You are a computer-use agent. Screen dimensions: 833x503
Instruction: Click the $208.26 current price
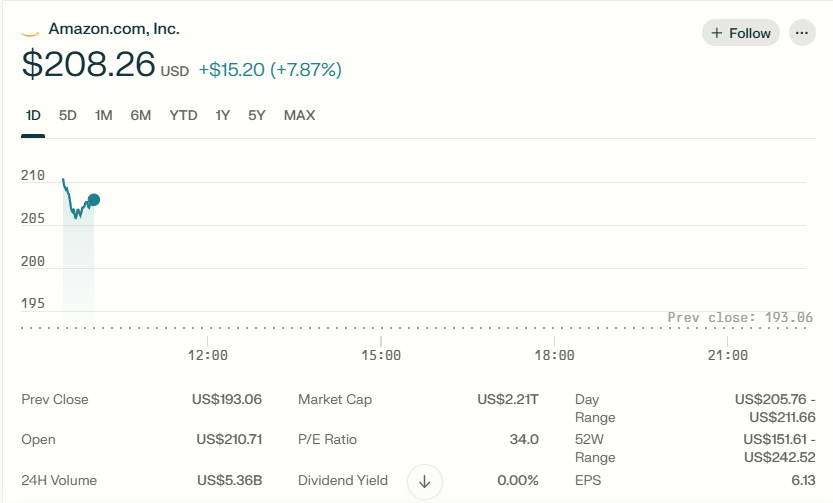pyautogui.click(x=89, y=64)
